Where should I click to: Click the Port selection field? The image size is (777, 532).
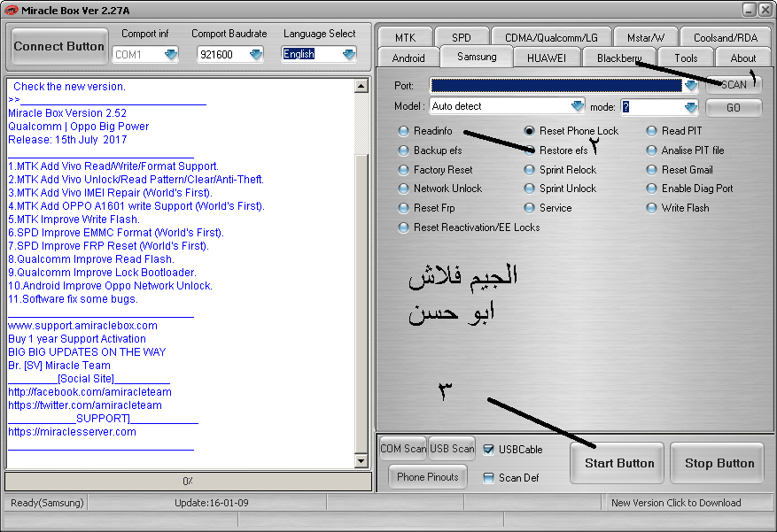point(556,85)
